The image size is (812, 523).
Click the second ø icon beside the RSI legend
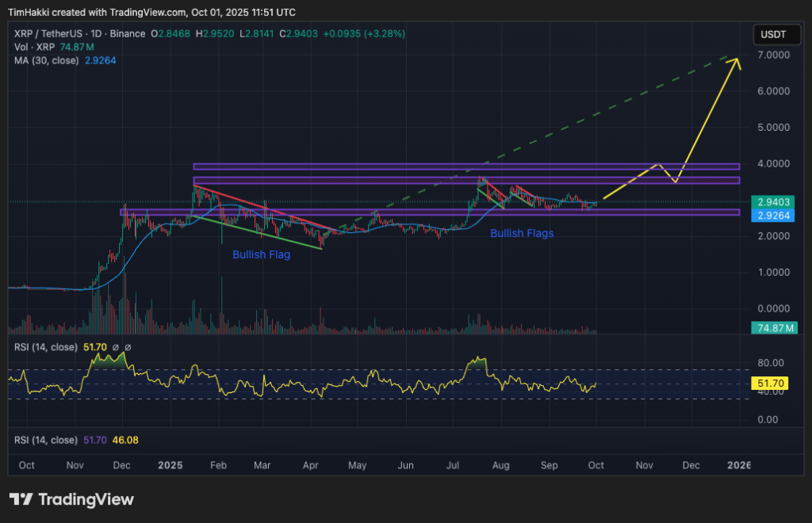tap(128, 347)
